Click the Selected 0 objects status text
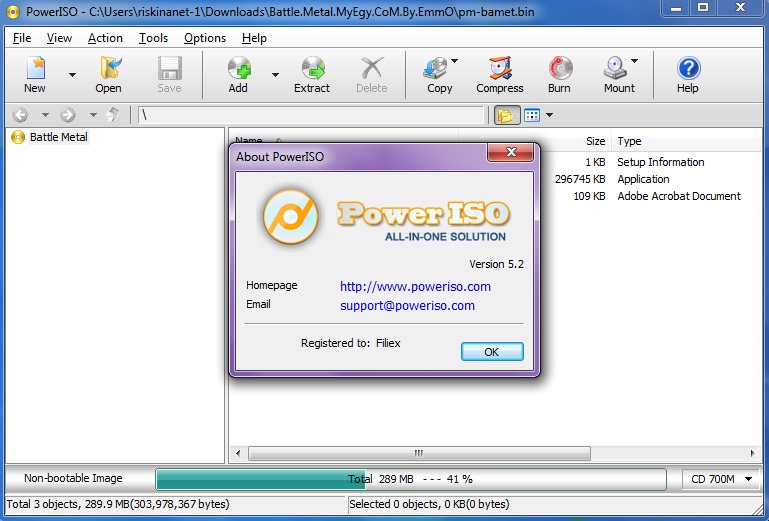769x521 pixels. tap(429, 504)
